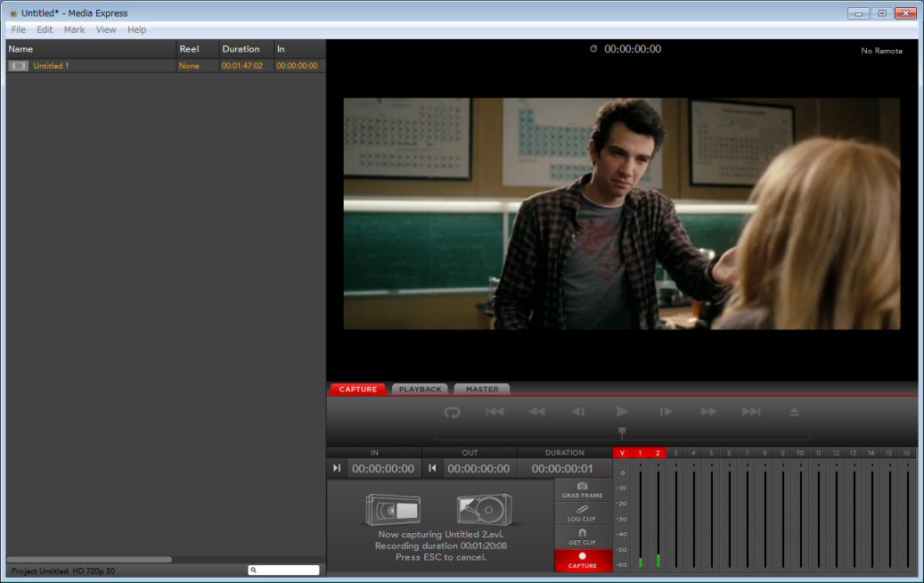
Task: Click the mark Out point icon
Action: point(432,468)
